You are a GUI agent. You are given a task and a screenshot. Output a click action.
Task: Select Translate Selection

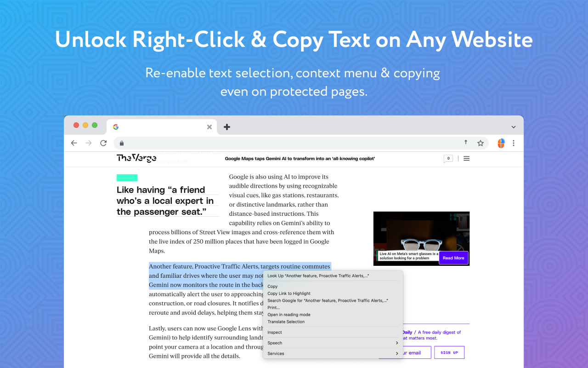(333, 322)
